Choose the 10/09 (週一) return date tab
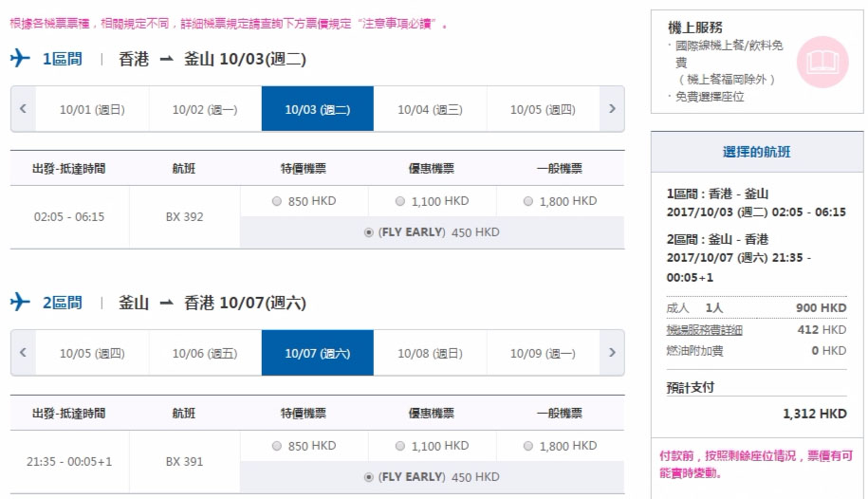 (543, 353)
